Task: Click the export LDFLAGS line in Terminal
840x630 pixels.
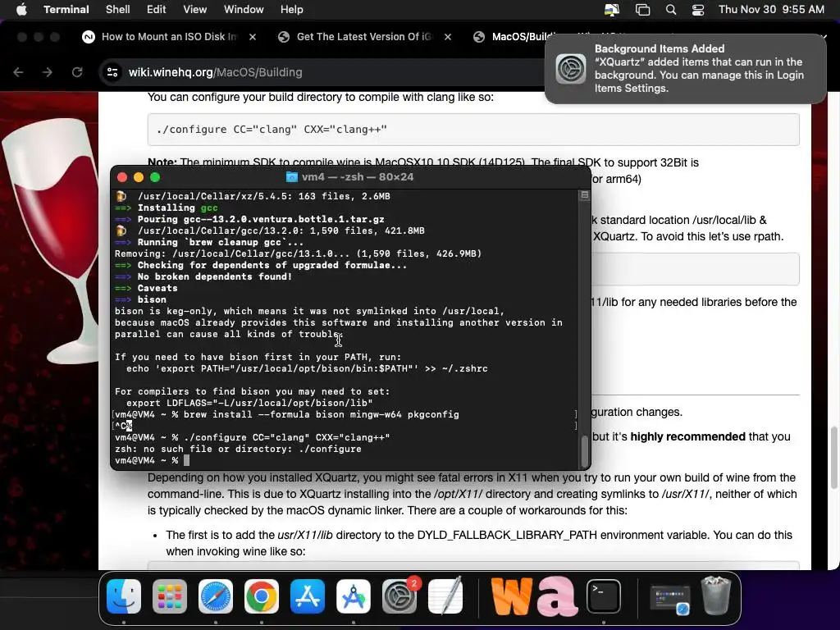Action: pyautogui.click(x=249, y=403)
